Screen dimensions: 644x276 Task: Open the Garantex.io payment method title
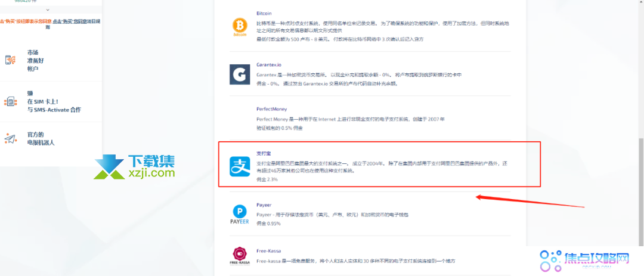point(268,65)
